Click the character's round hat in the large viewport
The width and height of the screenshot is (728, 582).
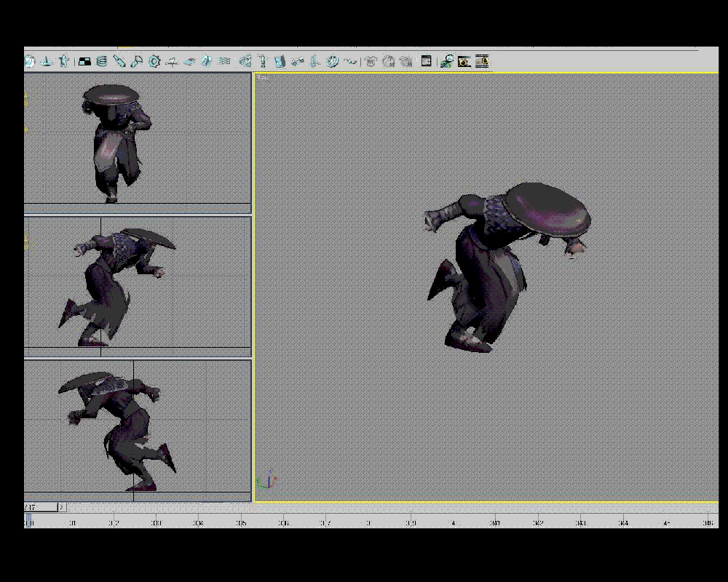coord(548,211)
